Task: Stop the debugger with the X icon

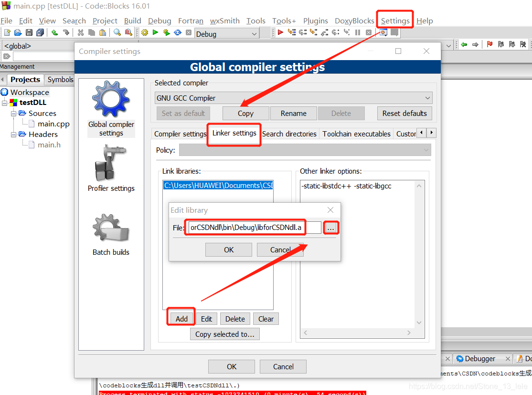Action: (369, 32)
